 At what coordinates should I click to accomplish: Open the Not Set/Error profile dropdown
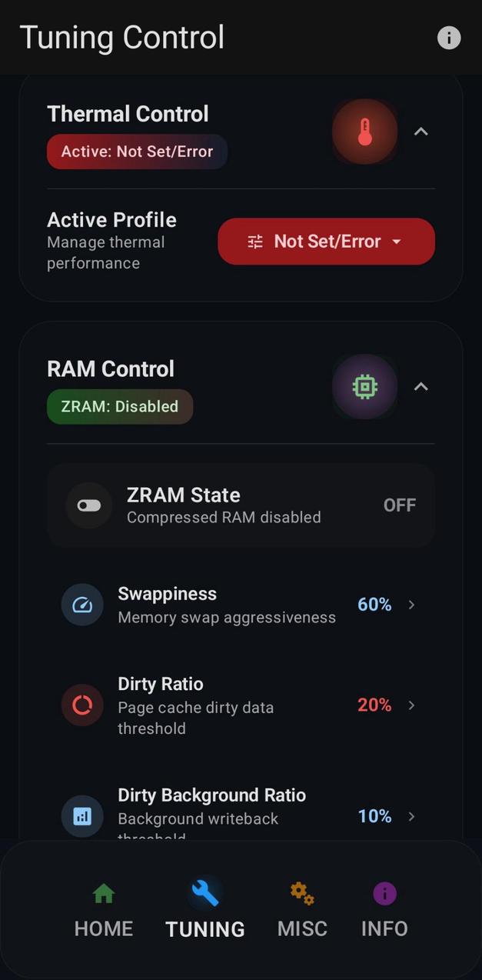click(x=326, y=241)
